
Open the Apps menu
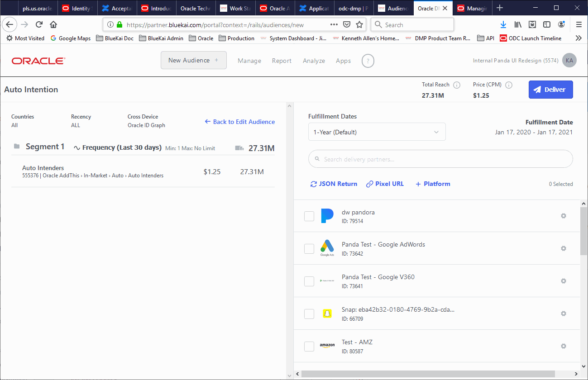(x=343, y=61)
